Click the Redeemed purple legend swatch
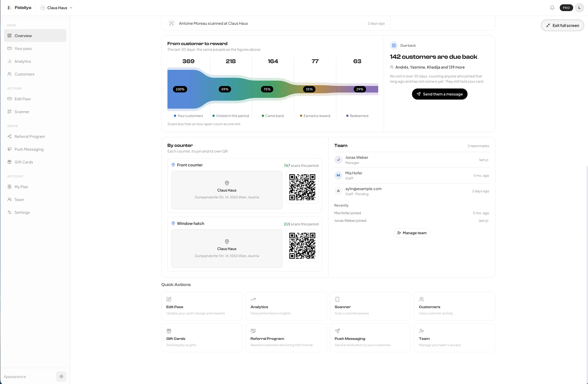The image size is (588, 384). click(347, 116)
